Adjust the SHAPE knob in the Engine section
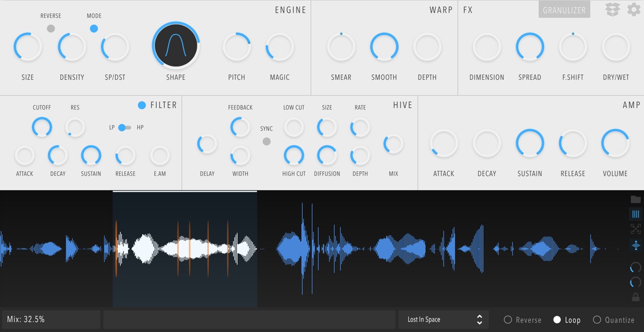 (175, 46)
